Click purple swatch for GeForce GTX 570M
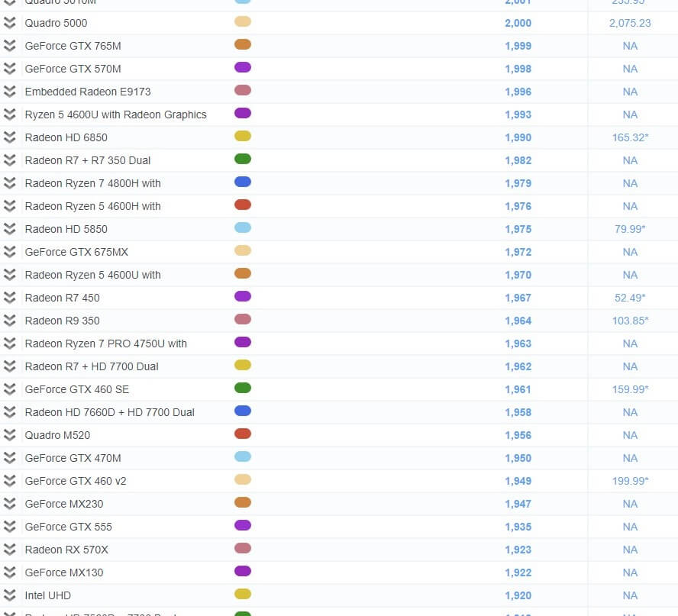Viewport: 678px width, 616px height. tap(243, 67)
